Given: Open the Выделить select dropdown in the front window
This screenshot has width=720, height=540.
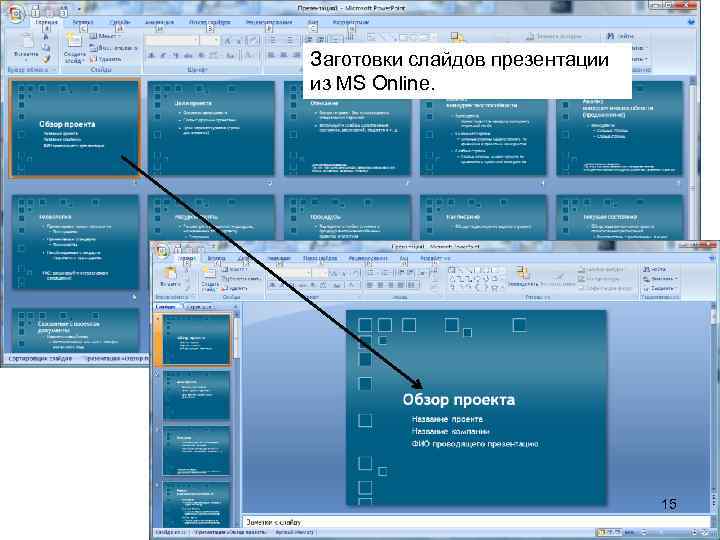Looking at the screenshot, I should [659, 288].
